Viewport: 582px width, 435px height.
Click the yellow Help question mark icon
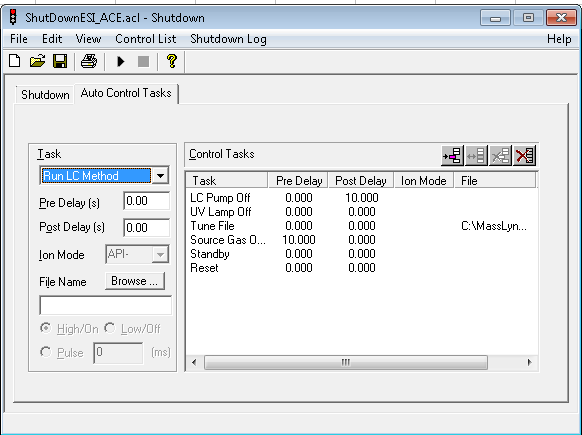coord(171,61)
